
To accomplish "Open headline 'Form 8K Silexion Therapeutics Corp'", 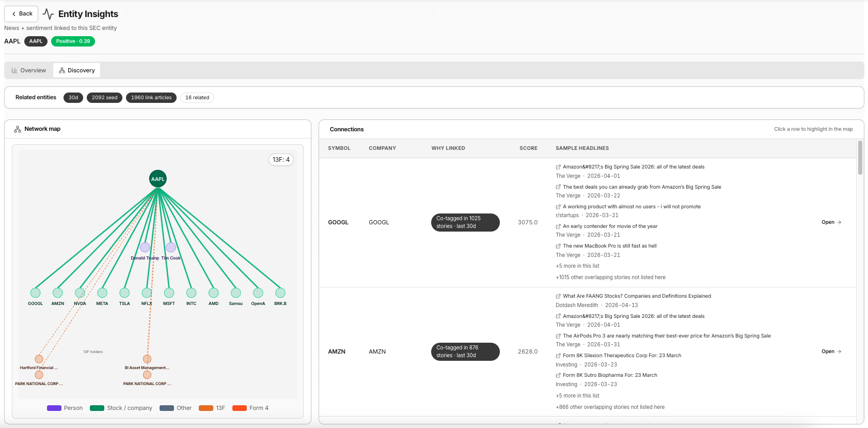I will coord(622,356).
